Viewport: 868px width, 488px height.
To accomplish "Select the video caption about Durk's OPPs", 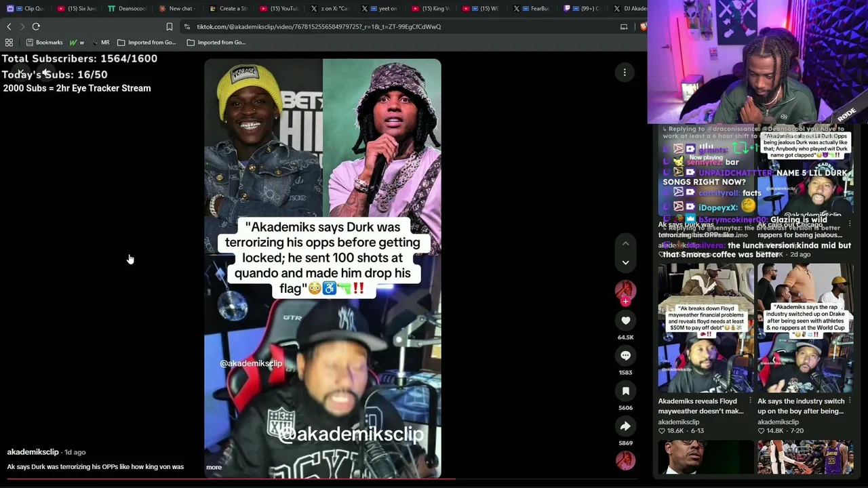I will (96, 467).
